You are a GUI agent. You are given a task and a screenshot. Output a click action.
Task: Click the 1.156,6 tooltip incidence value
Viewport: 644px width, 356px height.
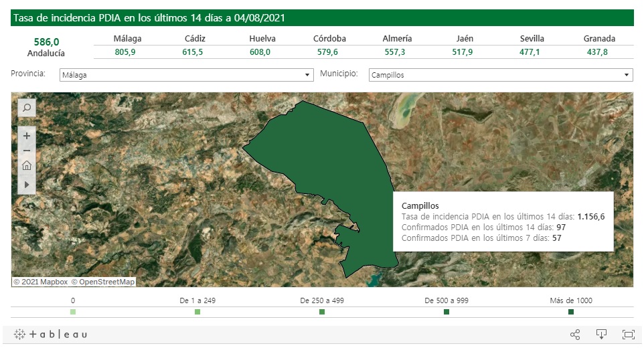[x=591, y=217]
